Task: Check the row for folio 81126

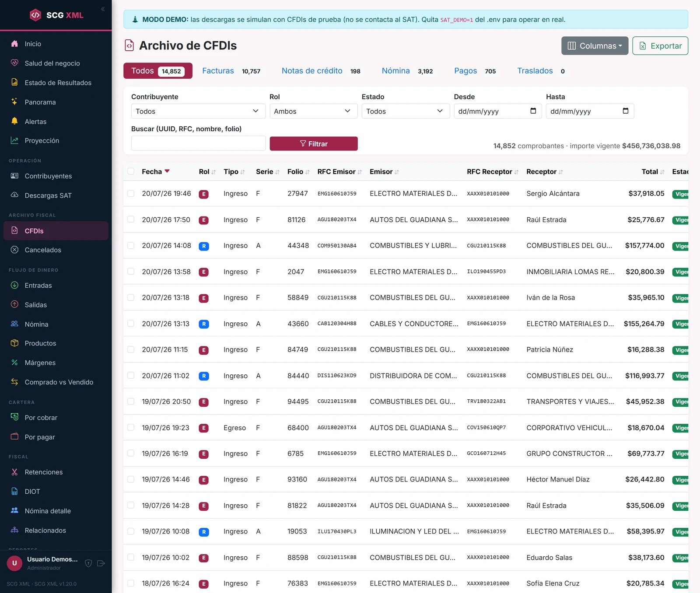Action: point(131,220)
